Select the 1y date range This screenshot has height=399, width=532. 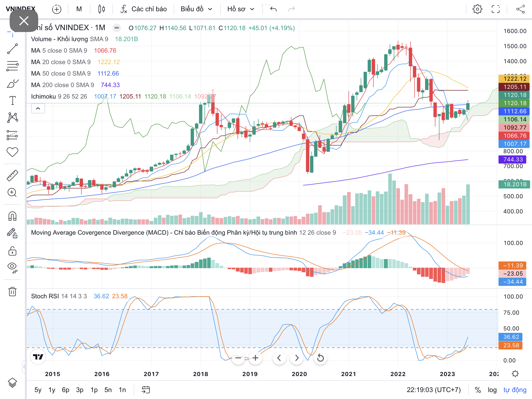coord(52,390)
